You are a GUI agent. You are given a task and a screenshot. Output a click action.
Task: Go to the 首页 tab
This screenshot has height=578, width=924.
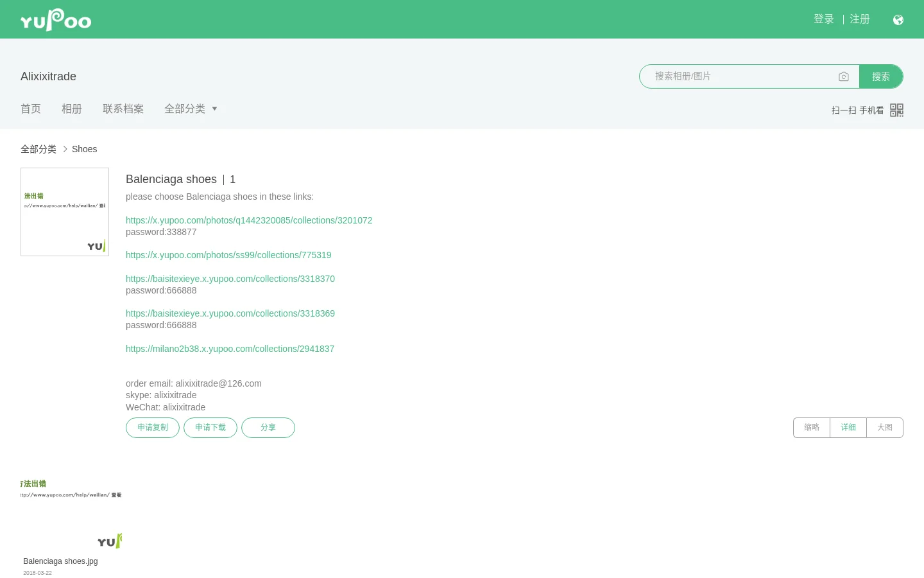pyautogui.click(x=31, y=109)
